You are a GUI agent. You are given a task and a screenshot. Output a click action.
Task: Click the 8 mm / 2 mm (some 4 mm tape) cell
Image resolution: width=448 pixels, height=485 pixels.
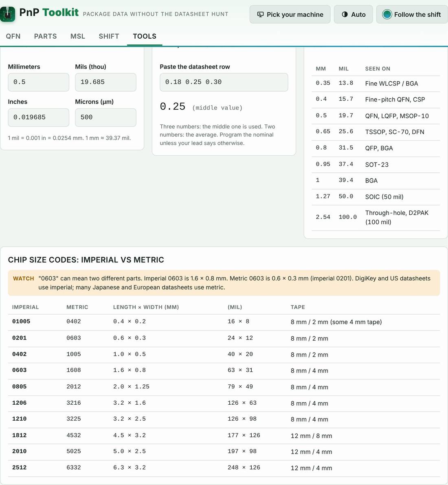pos(336,322)
